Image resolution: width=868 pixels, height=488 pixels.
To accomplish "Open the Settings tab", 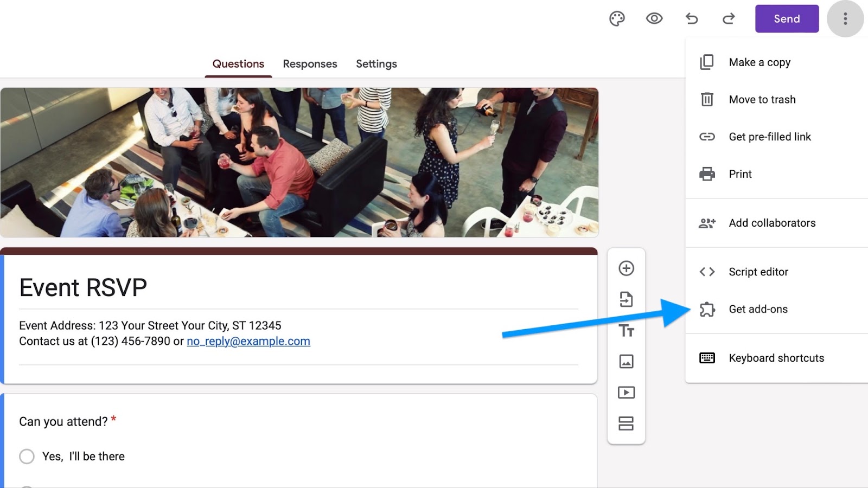I will (x=376, y=64).
